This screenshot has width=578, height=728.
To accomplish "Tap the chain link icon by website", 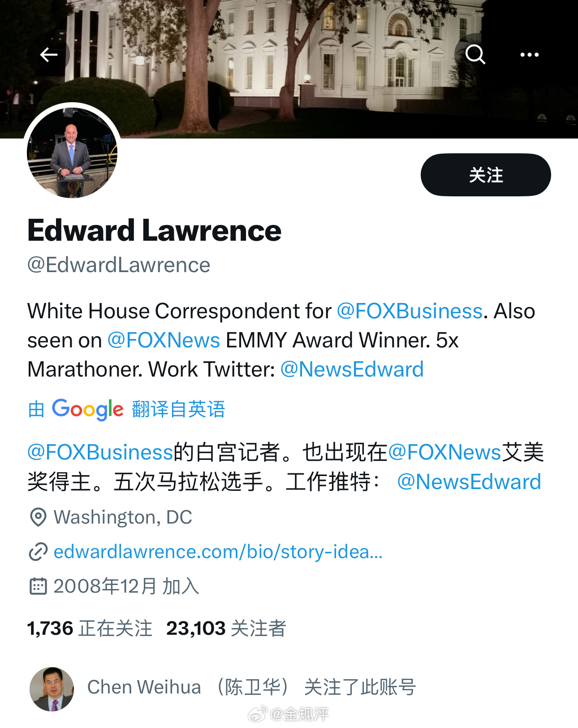I will click(38, 552).
